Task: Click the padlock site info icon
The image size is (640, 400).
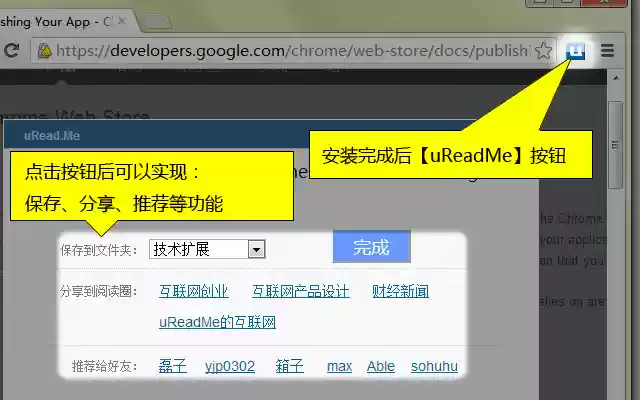Action: click(x=44, y=51)
